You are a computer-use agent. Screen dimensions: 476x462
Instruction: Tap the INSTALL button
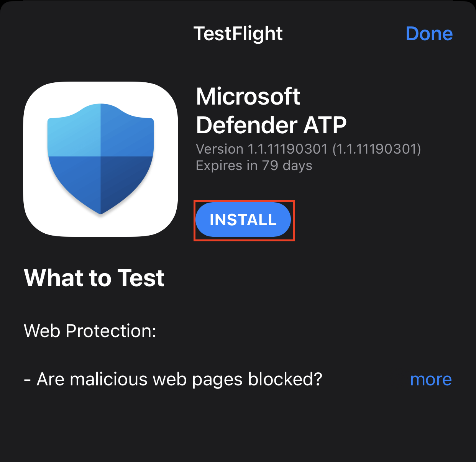pos(243,220)
